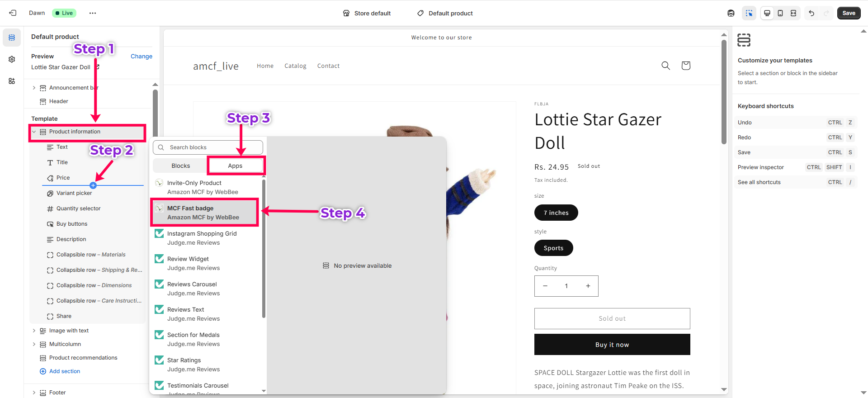
Task: Toggle the preview inspector icon
Action: click(x=749, y=13)
